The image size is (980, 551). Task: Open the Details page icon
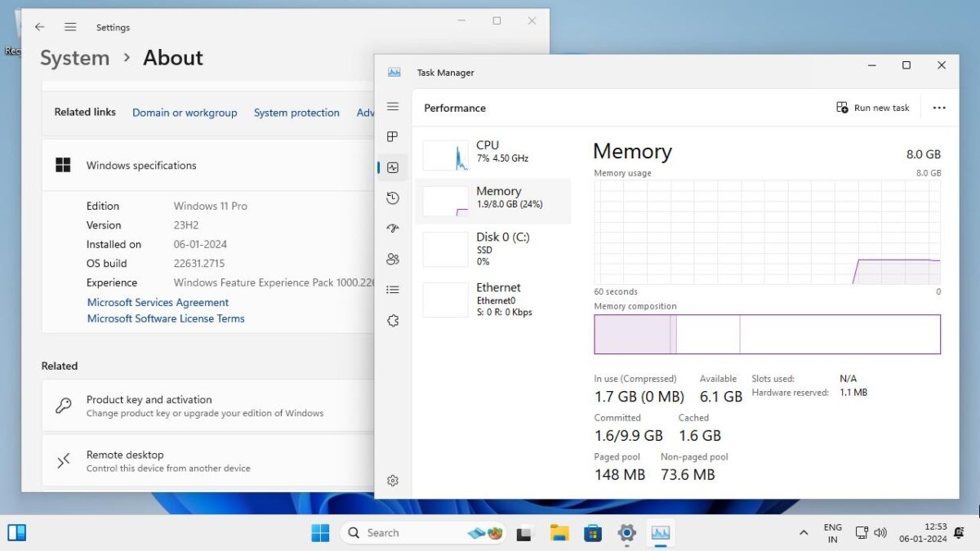point(393,289)
